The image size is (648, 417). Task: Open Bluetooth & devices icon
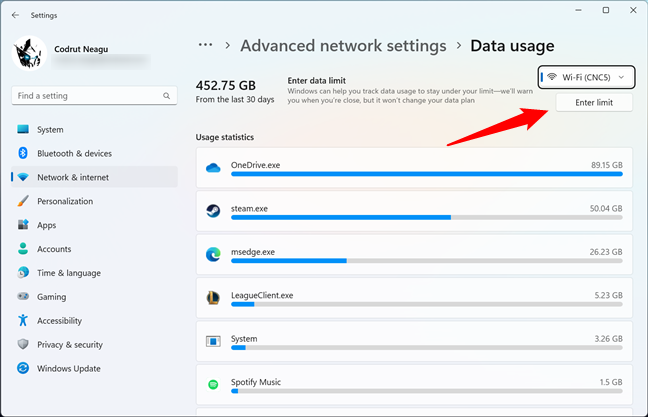23,153
